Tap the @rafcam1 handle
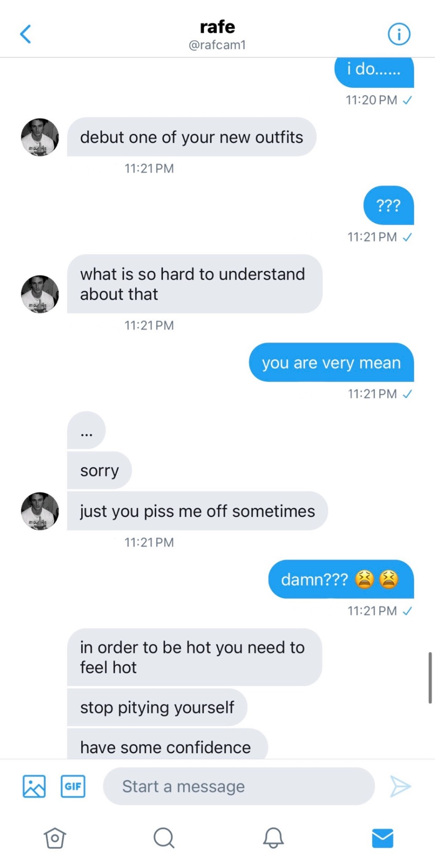The width and height of the screenshot is (435, 868). click(x=217, y=45)
